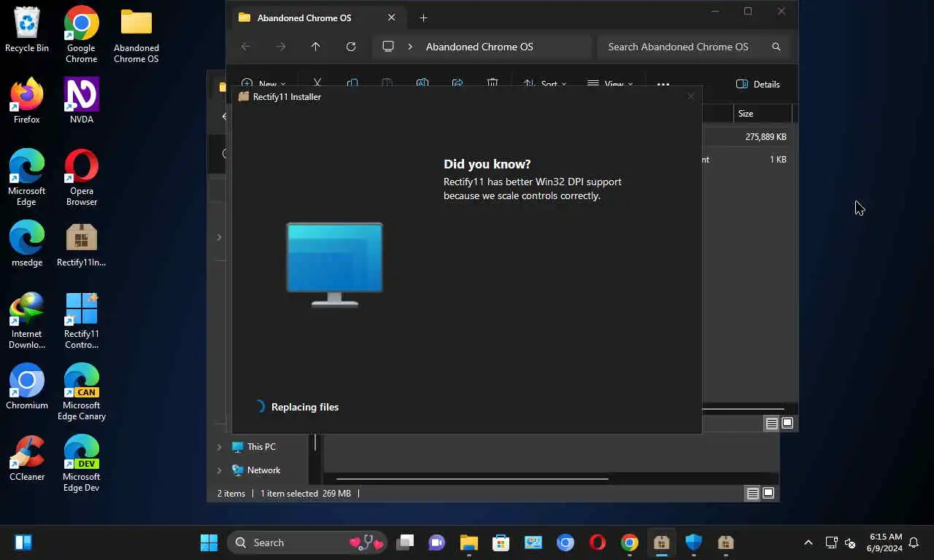Open the network tray icon
934x560 pixels.
point(831,542)
